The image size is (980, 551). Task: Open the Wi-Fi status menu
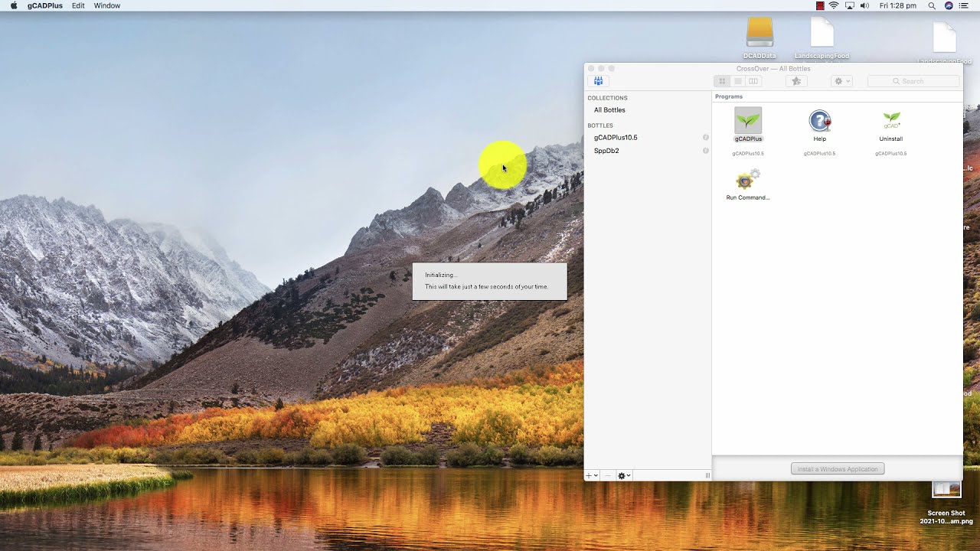coord(834,5)
